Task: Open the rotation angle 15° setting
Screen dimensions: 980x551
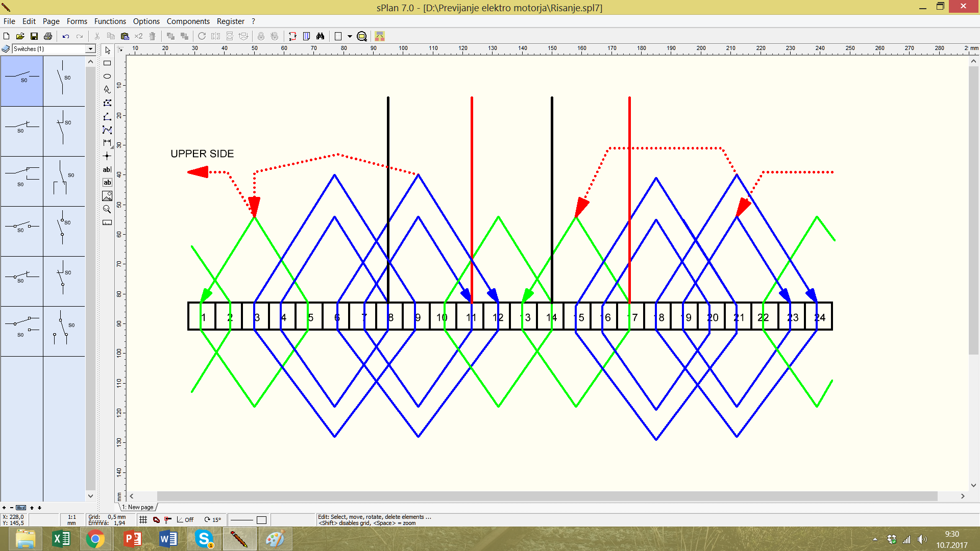Action: click(213, 520)
